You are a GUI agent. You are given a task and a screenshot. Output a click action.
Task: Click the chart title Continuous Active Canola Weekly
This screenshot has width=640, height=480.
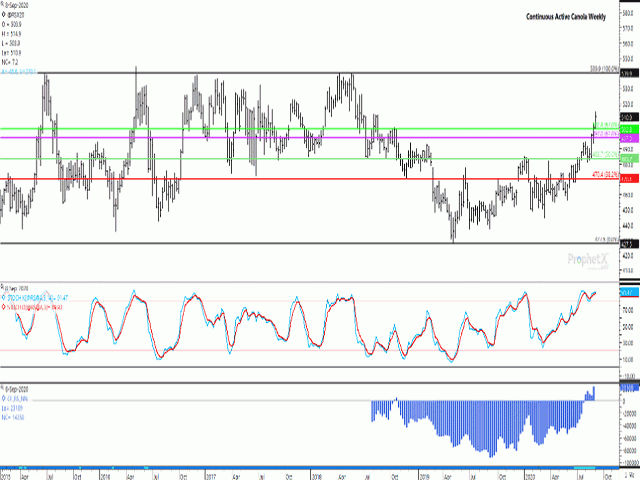[x=566, y=17]
